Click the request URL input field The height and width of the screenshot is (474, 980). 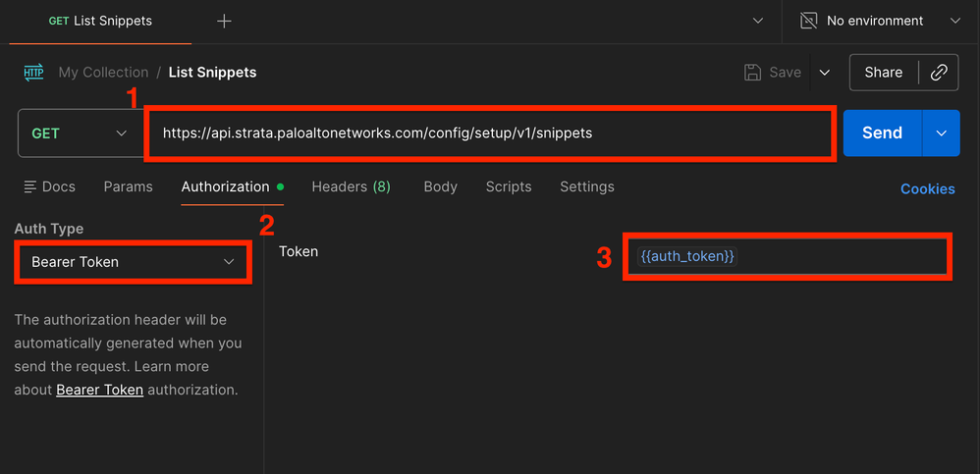(x=490, y=133)
